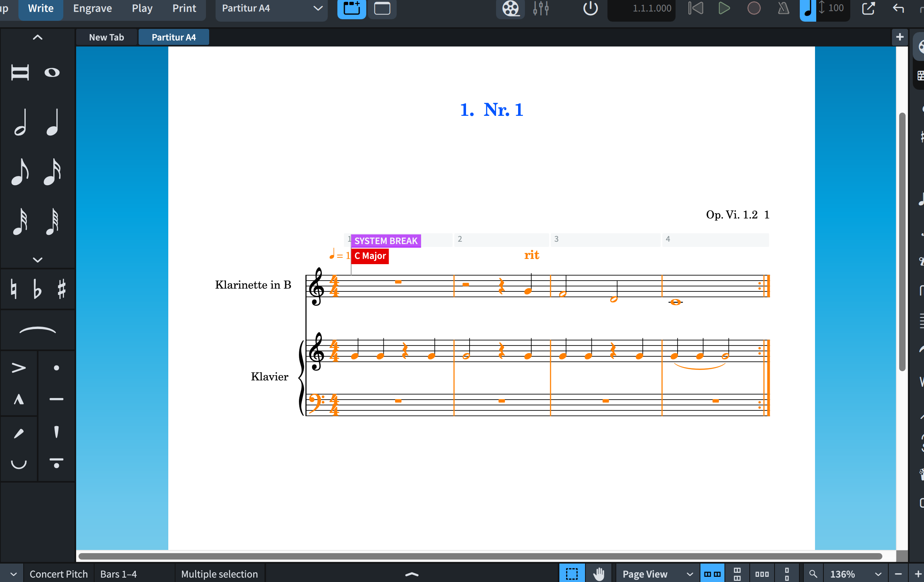The width and height of the screenshot is (924, 582).
Task: Open the Mixer panel icon
Action: 541,8
